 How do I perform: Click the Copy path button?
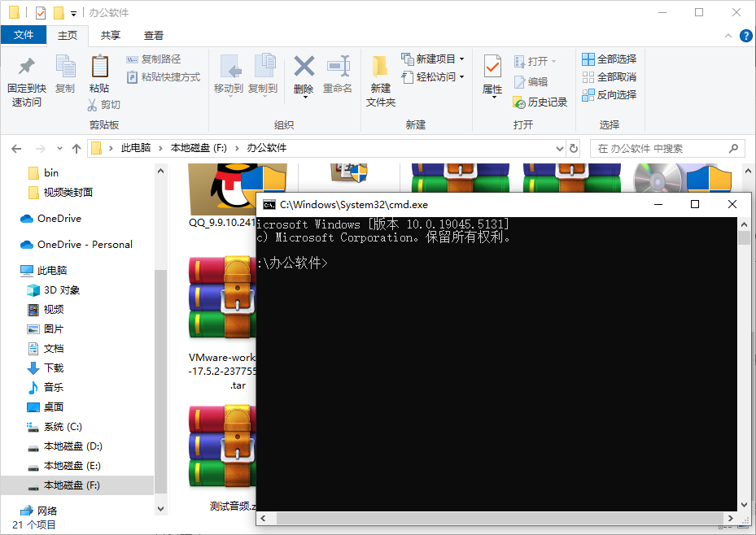[x=154, y=59]
